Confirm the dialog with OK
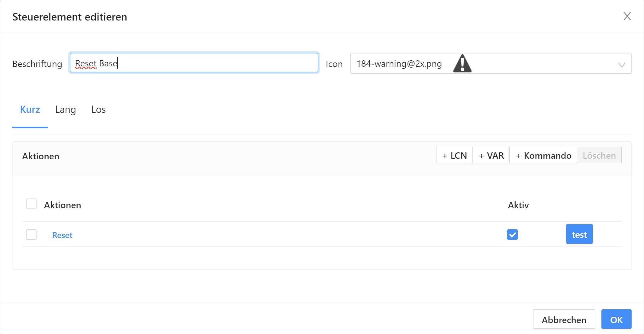The height and width of the screenshot is (334, 644). tap(616, 319)
